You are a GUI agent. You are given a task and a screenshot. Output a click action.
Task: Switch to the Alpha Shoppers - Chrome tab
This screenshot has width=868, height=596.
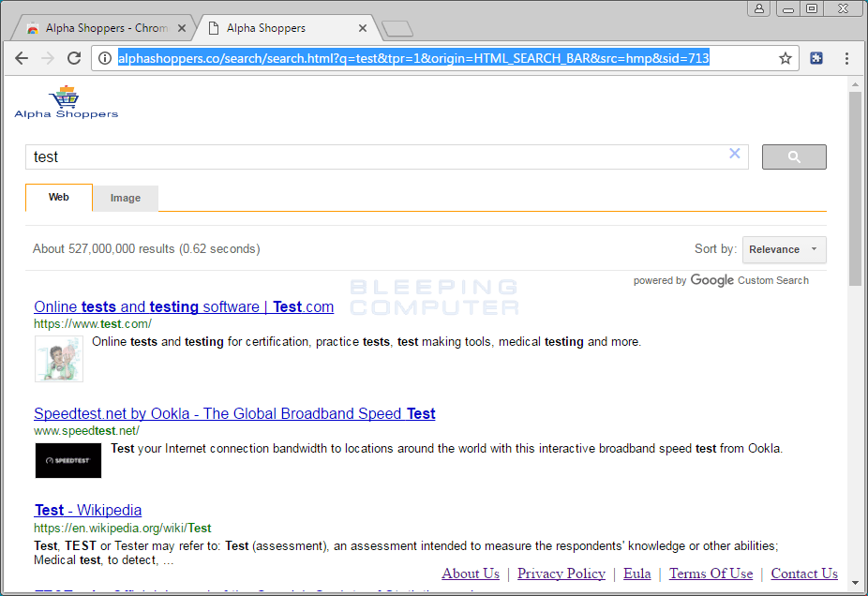point(103,28)
